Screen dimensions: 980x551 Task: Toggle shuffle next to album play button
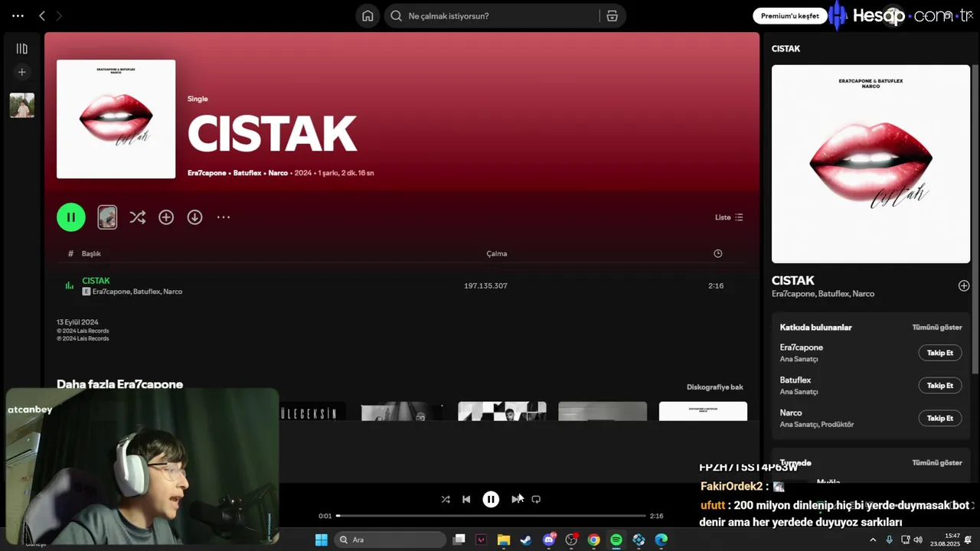point(137,217)
